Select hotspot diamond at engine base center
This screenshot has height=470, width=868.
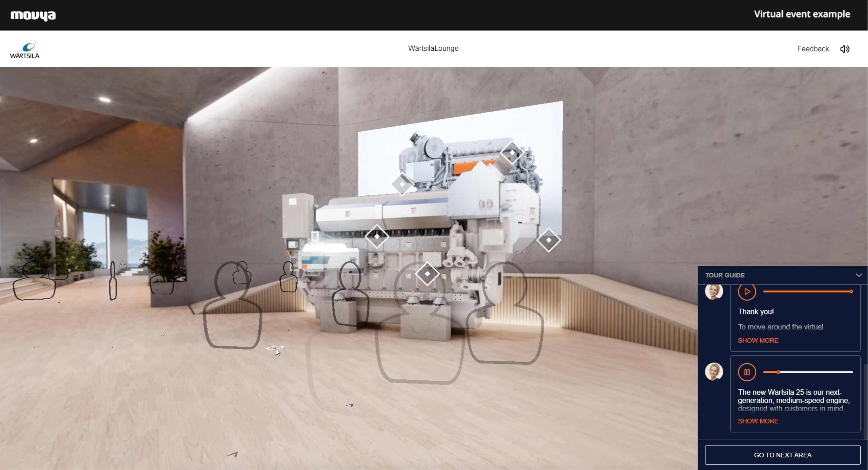[427, 274]
